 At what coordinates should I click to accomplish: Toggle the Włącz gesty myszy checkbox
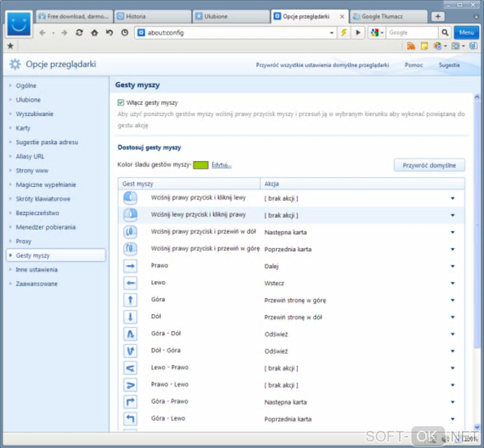click(x=121, y=102)
